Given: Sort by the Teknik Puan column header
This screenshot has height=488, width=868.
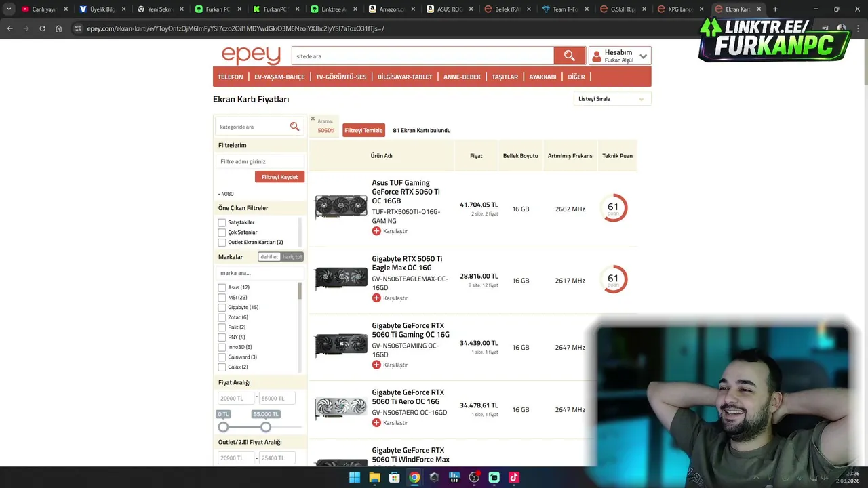Looking at the screenshot, I should coord(617,156).
